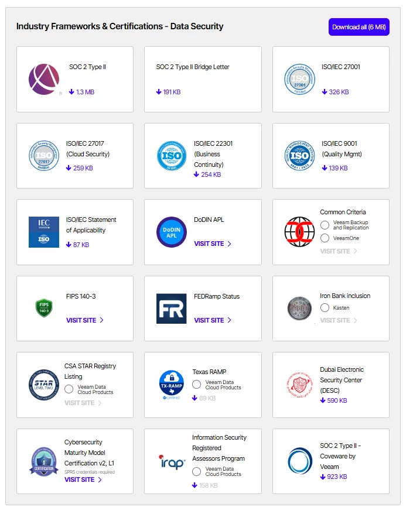
Task: Click the irap logo
Action: coord(172,462)
